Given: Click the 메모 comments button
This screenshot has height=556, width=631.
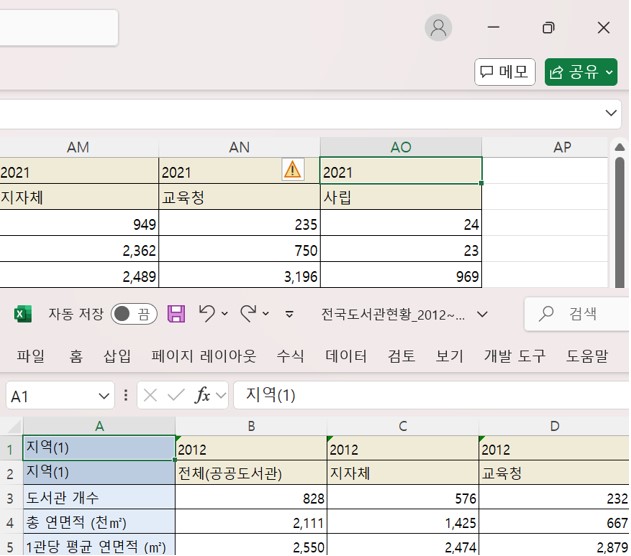Looking at the screenshot, I should click(x=505, y=72).
